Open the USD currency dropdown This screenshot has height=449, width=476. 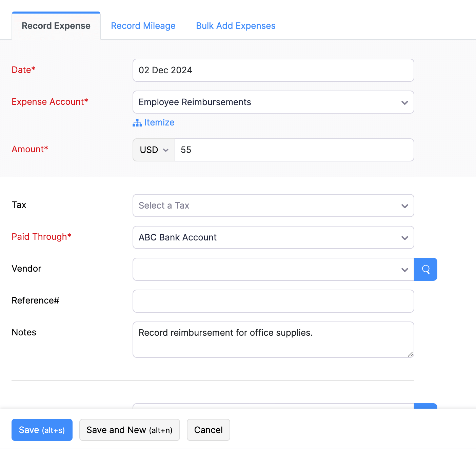(x=153, y=150)
